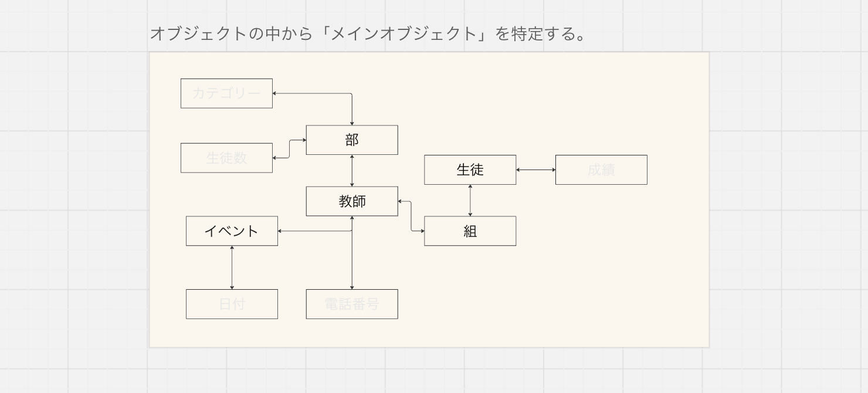This screenshot has width=868, height=393.
Task: Click the arrow between イベント and 日付
Action: pyautogui.click(x=232, y=267)
